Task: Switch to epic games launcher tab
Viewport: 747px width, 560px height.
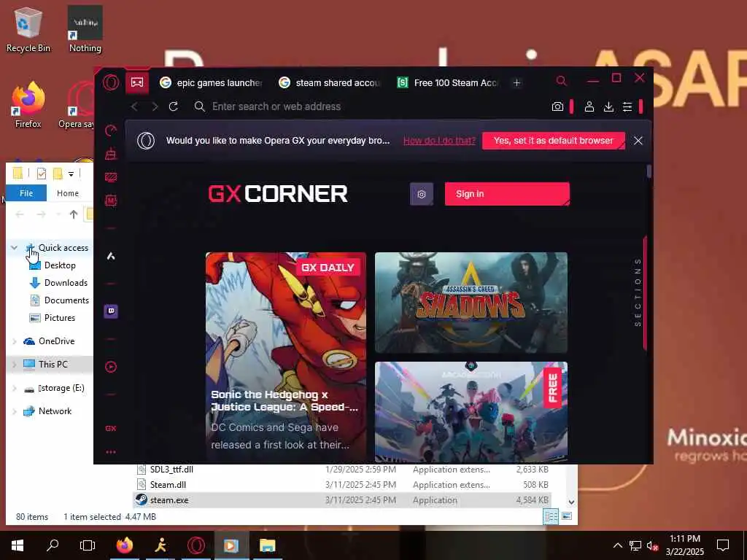Action: click(211, 83)
